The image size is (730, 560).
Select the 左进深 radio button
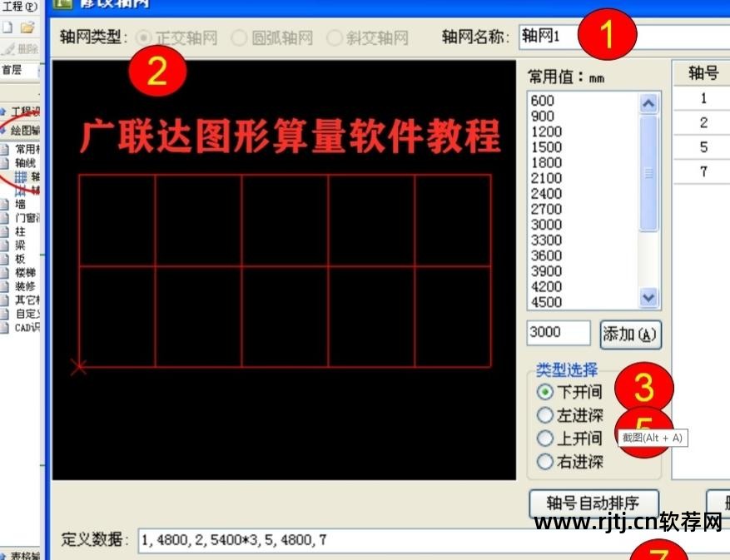(544, 415)
